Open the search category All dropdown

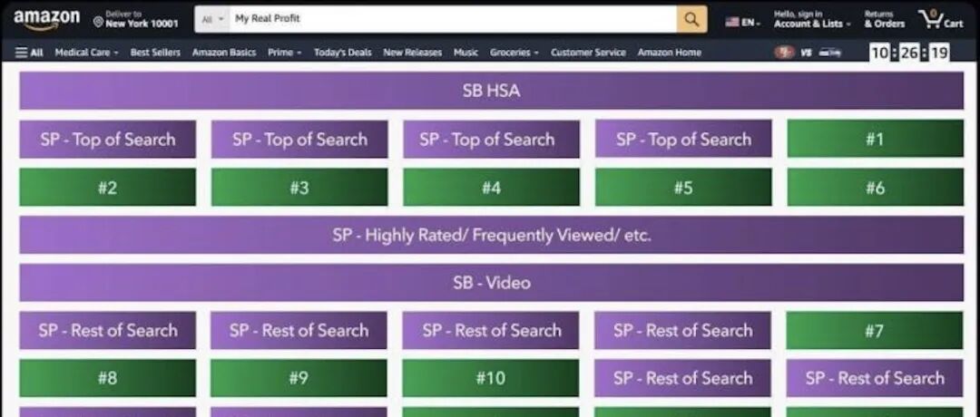(x=212, y=19)
